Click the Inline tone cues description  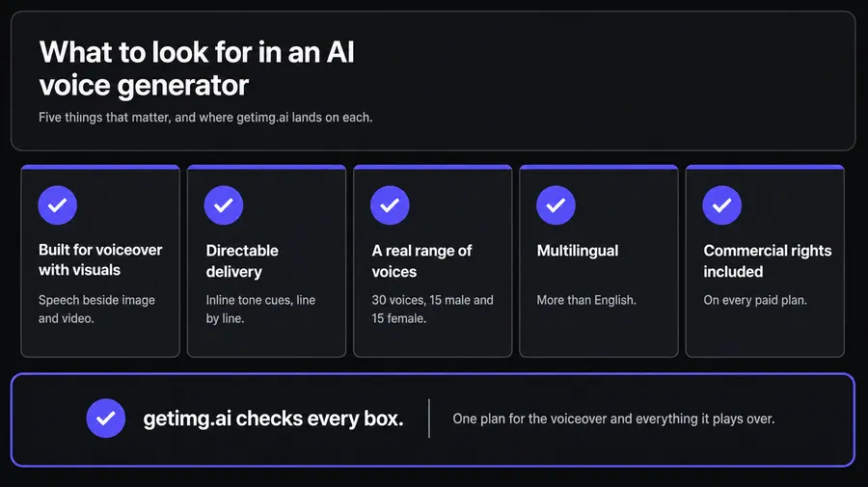(260, 309)
